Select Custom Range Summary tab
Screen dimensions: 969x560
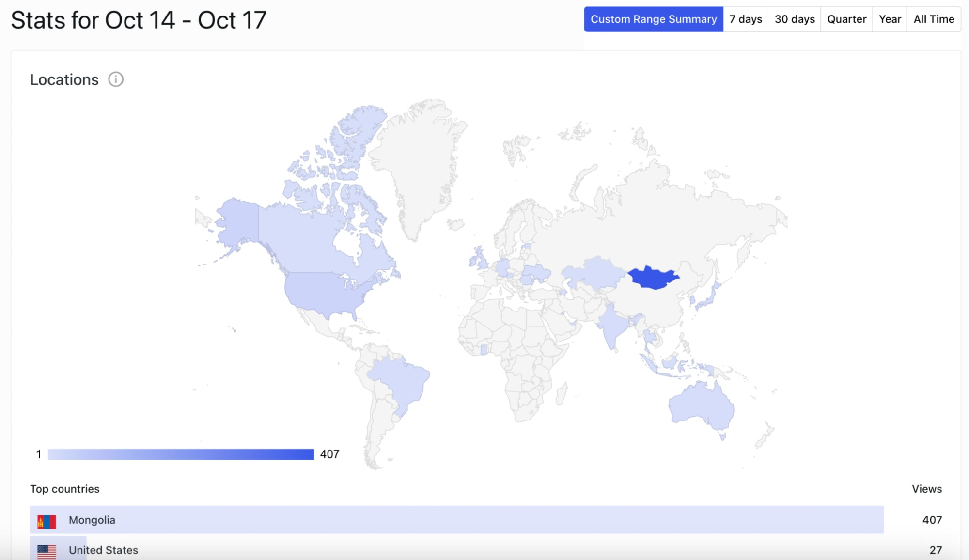tap(653, 19)
